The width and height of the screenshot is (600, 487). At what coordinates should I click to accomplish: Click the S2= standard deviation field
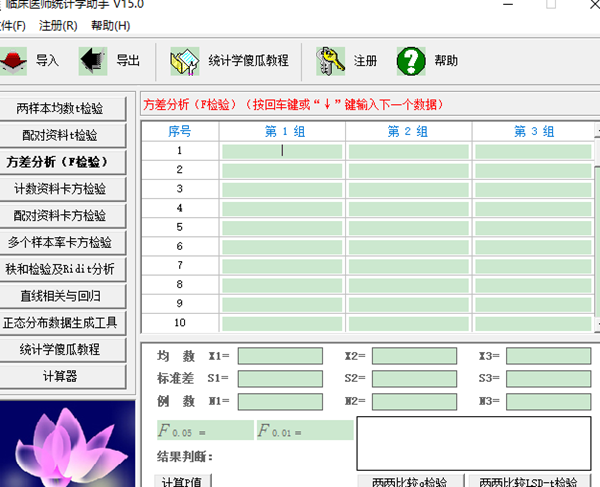tap(414, 379)
